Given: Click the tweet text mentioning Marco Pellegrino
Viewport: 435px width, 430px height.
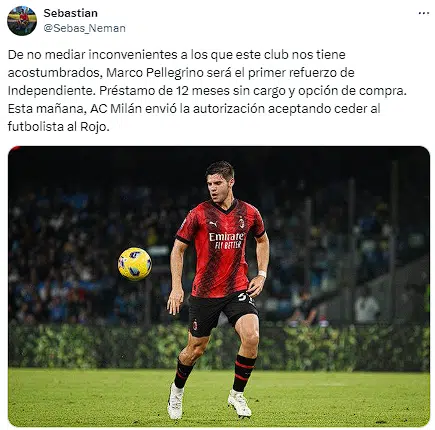Looking at the screenshot, I should click(181, 72).
